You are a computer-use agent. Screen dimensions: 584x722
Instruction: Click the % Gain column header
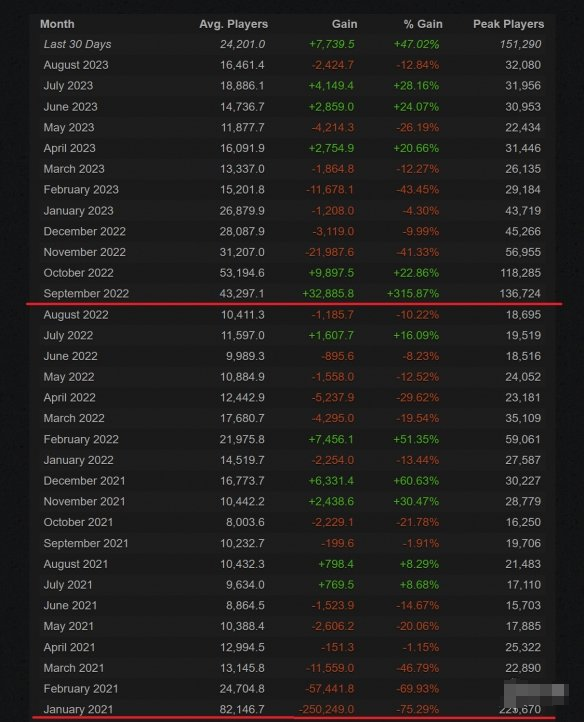point(423,24)
